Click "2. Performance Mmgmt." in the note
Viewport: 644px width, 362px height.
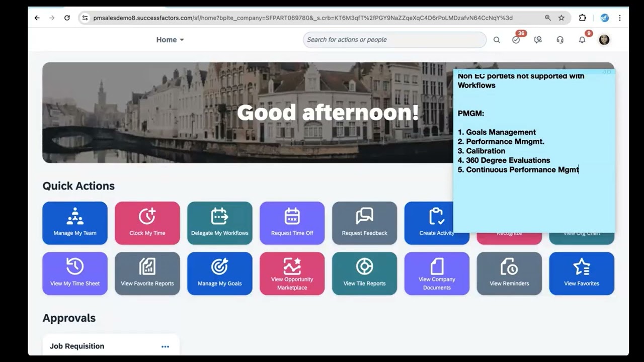point(501,142)
